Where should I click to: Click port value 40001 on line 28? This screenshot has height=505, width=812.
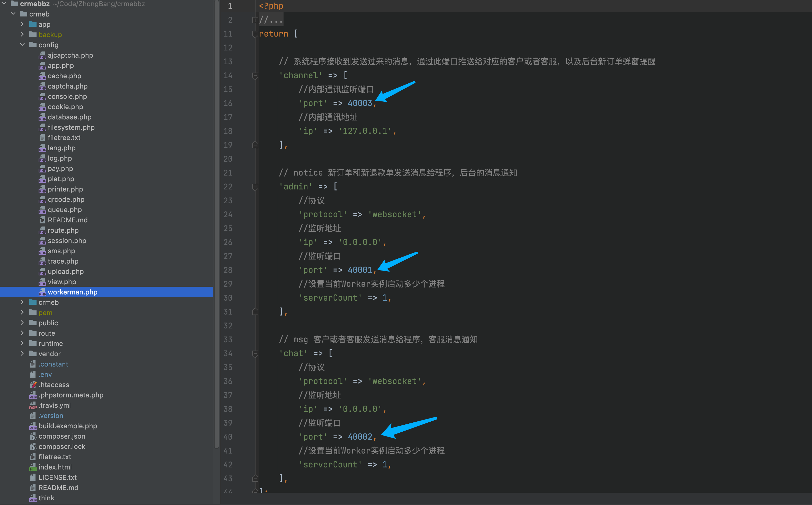[x=360, y=270]
